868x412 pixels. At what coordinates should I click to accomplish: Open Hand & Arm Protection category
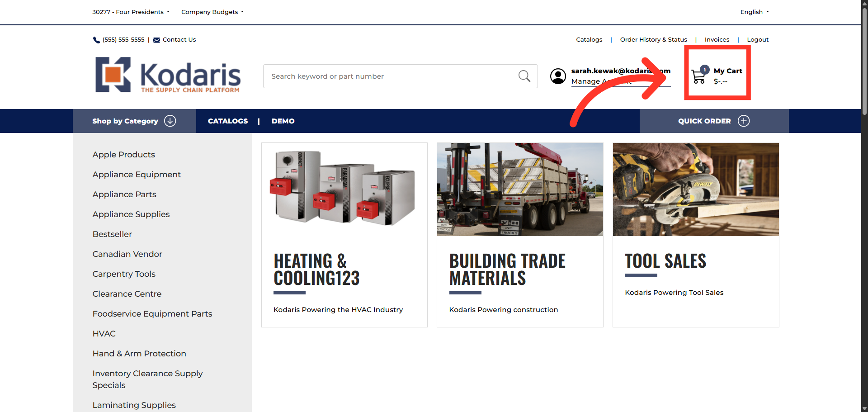click(139, 353)
